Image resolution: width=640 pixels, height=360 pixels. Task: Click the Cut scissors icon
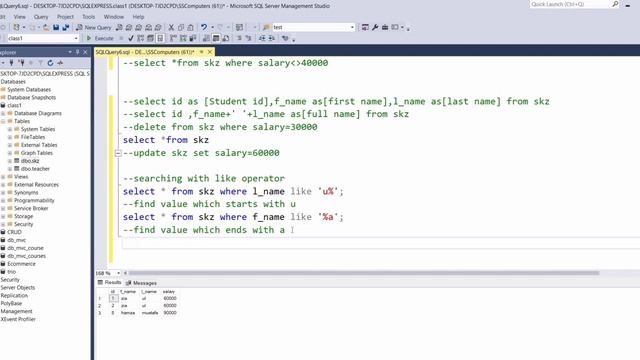pos(171,27)
